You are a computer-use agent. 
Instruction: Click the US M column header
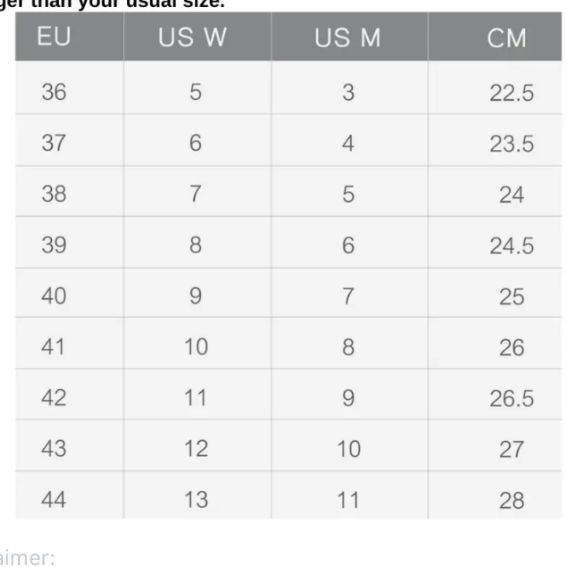[348, 37]
